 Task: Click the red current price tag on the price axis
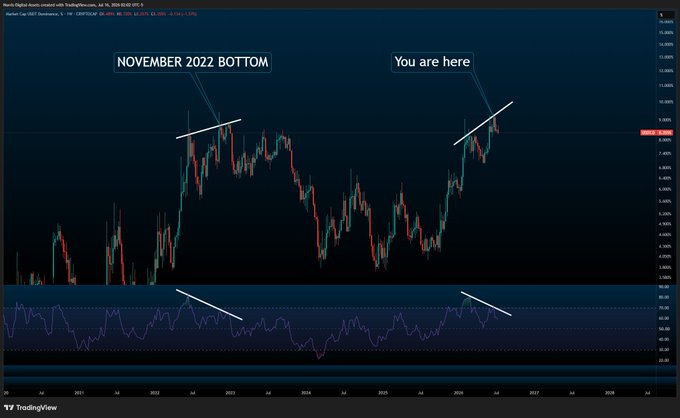pos(657,132)
